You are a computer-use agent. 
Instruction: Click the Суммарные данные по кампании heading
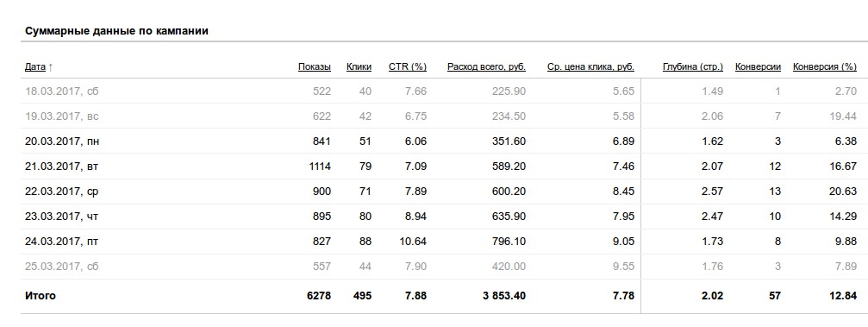pos(117,31)
